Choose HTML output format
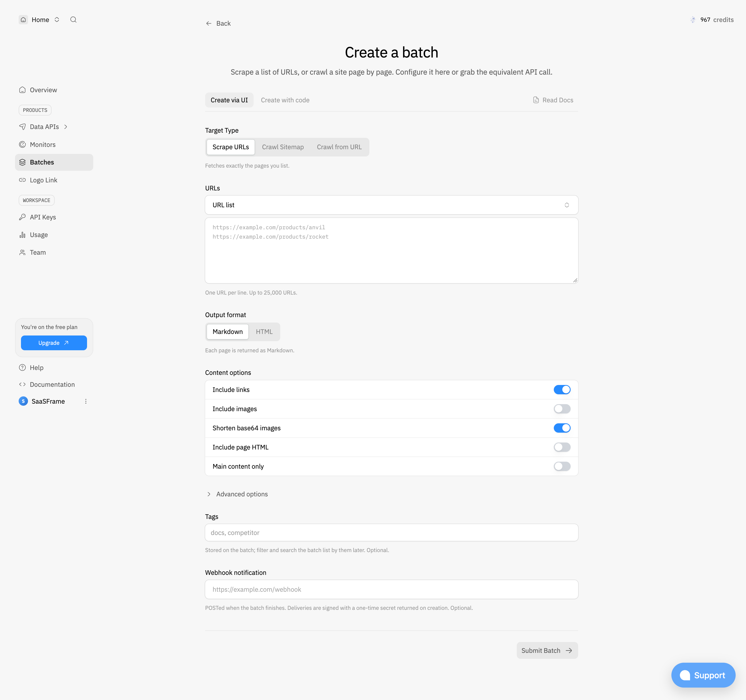The image size is (746, 700). pyautogui.click(x=264, y=332)
